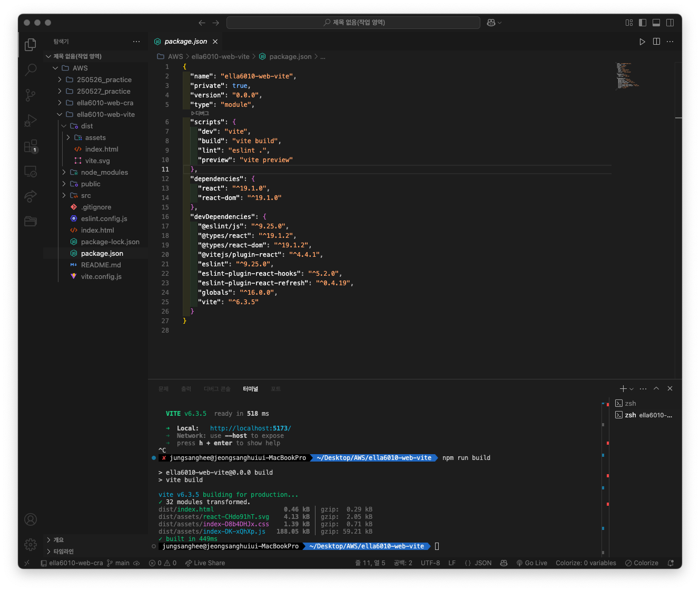Viewport: 700px width, 591px height.
Task: Open the Customize Layout icon
Action: point(629,23)
